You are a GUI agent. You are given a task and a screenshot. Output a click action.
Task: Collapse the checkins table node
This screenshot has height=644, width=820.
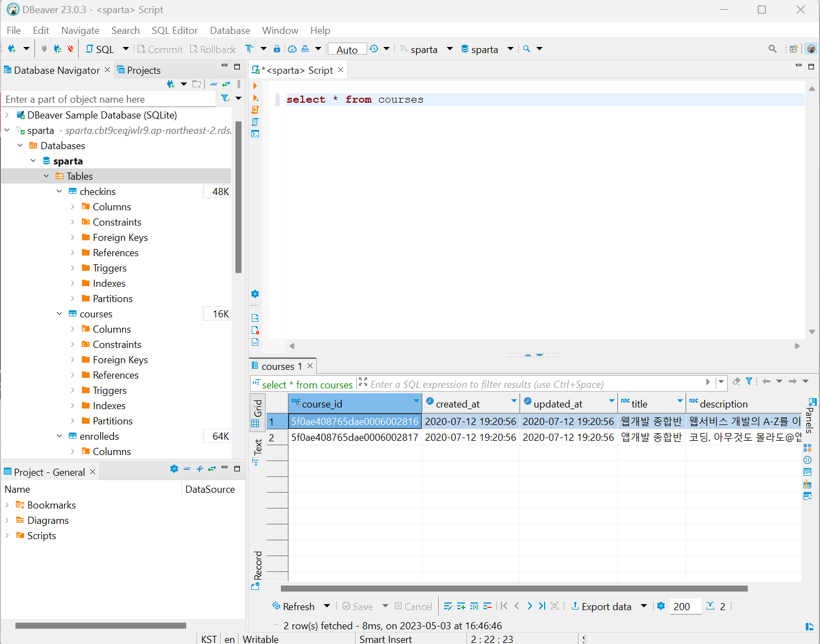pos(60,191)
